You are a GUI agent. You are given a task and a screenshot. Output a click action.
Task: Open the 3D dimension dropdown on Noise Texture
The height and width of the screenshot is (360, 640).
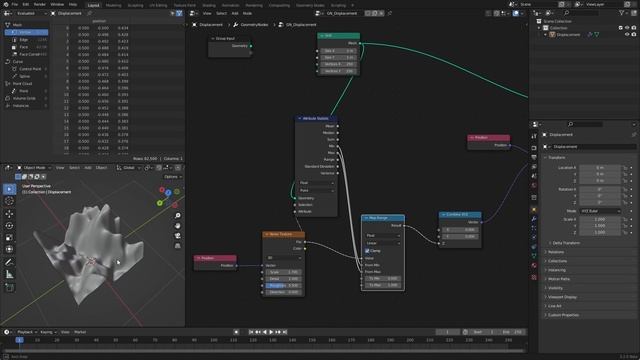point(284,258)
